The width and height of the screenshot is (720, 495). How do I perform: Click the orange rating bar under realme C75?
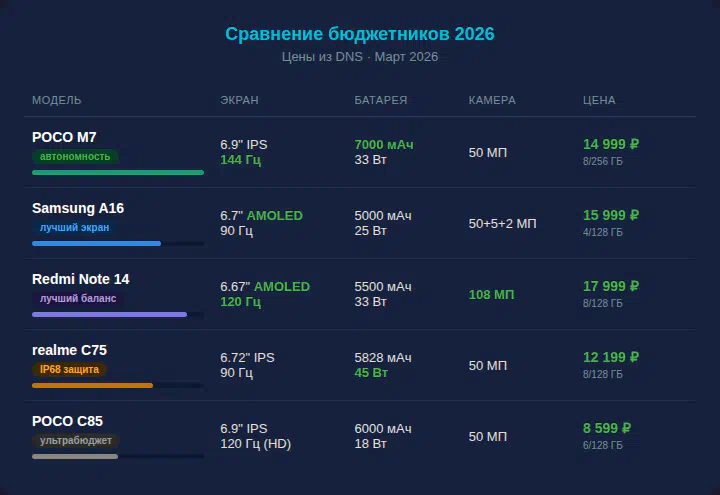tap(92, 386)
